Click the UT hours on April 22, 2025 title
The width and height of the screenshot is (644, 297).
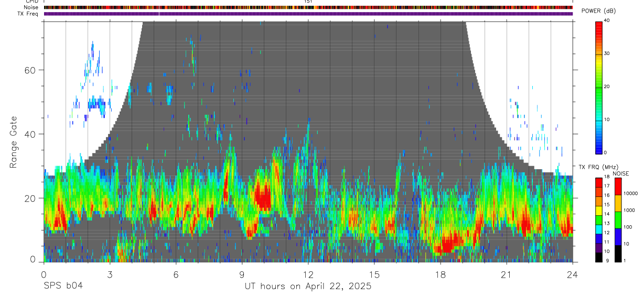[x=308, y=286]
